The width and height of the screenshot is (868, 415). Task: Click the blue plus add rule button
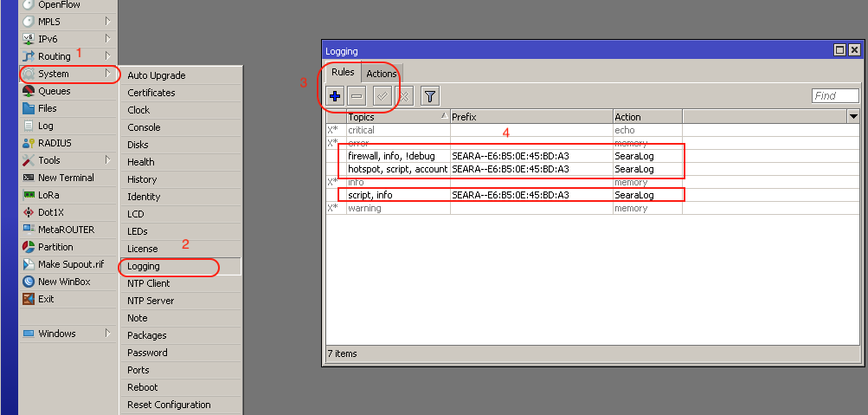pos(335,96)
